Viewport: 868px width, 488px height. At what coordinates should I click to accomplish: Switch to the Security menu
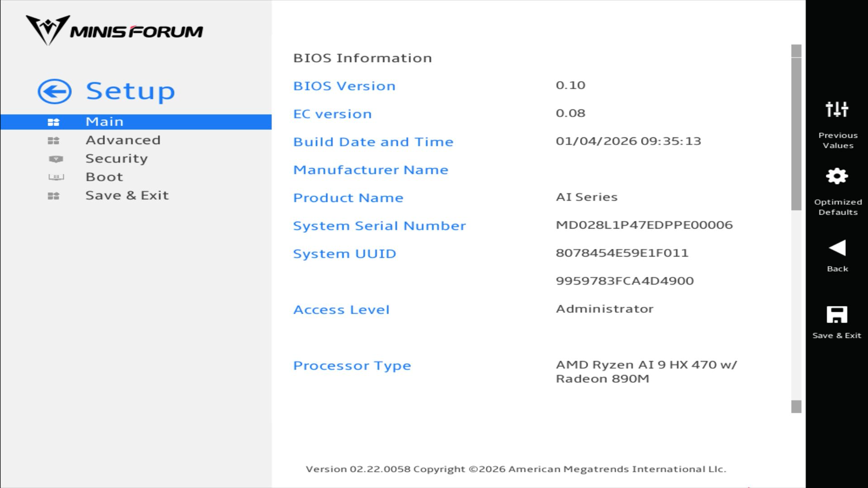(117, 159)
